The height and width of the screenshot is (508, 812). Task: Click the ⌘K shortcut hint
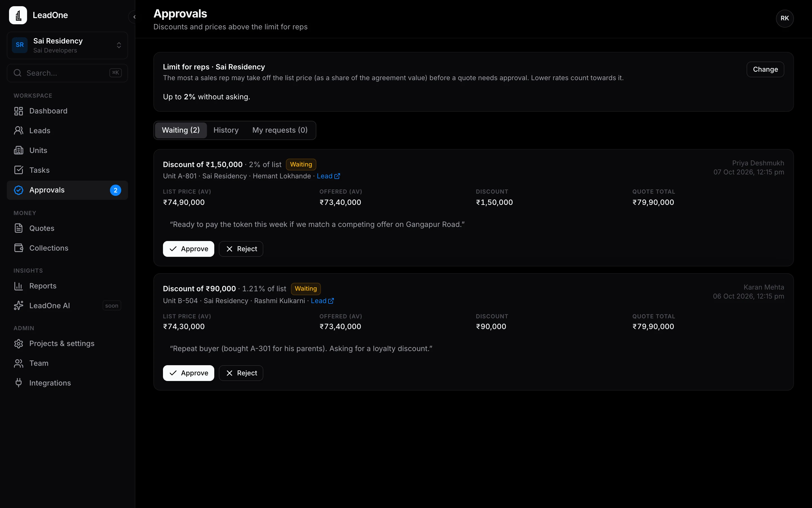pyautogui.click(x=115, y=73)
